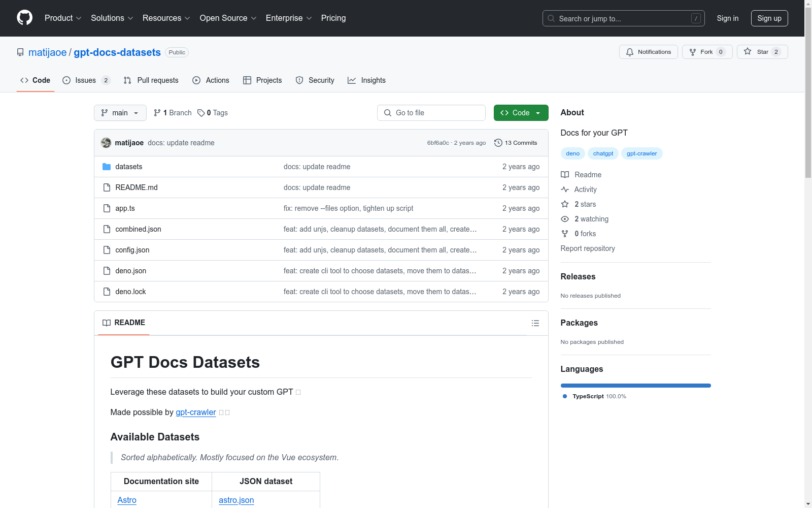Click the datasets folder icon
This screenshot has width=812, height=508.
pos(107,167)
